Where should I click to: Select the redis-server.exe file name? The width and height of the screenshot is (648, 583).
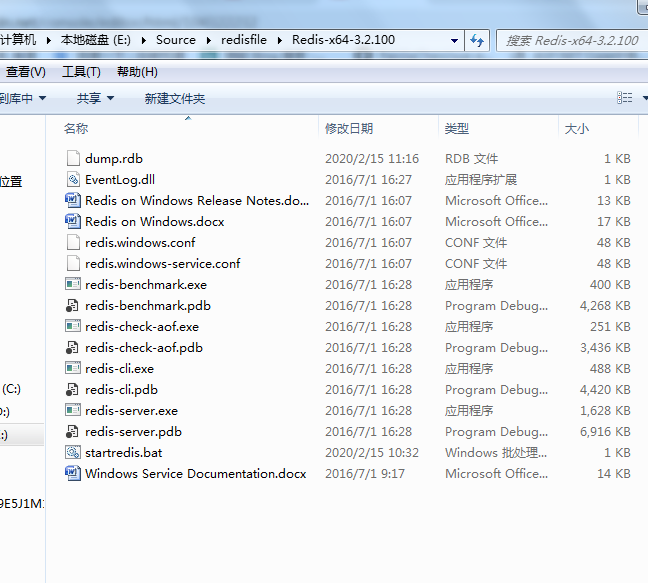click(131, 411)
